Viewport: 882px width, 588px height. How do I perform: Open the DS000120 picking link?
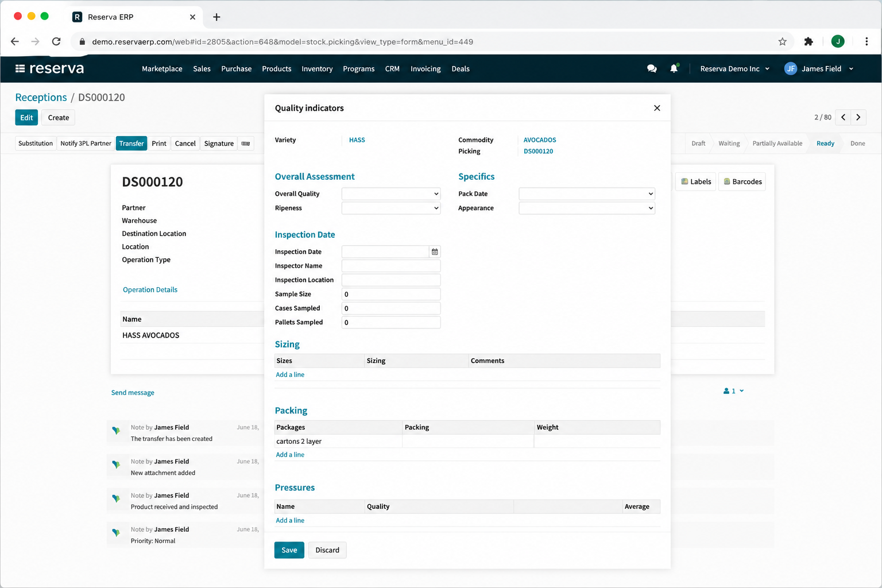[539, 152]
